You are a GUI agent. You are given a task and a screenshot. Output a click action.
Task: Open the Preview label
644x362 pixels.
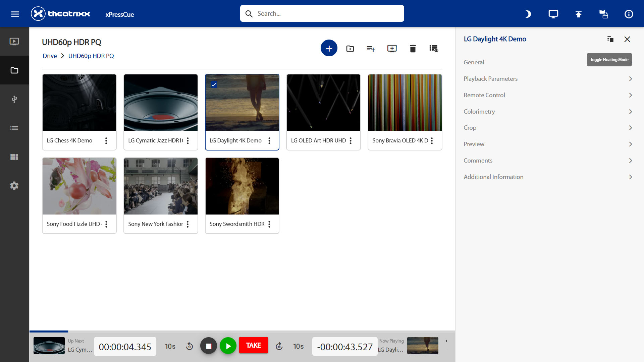(x=474, y=144)
